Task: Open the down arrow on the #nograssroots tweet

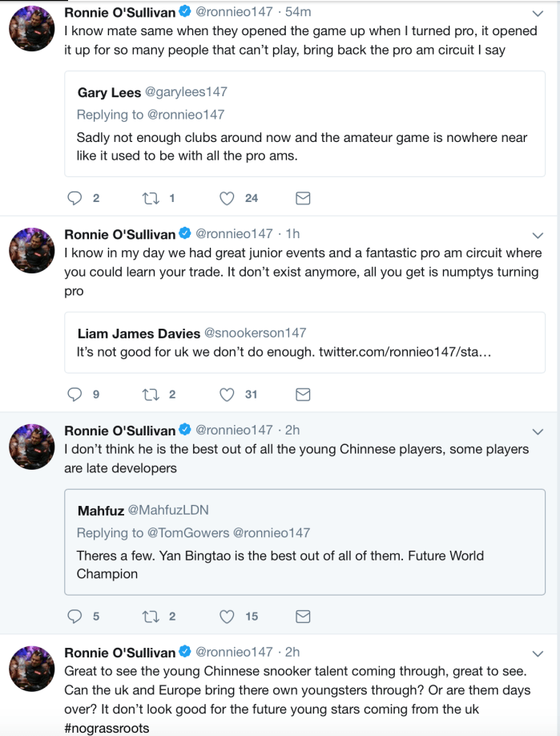Action: pos(538,652)
